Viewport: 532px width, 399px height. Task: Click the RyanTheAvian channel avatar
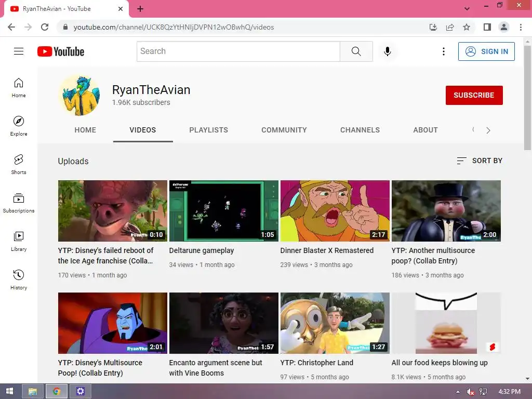pyautogui.click(x=79, y=96)
